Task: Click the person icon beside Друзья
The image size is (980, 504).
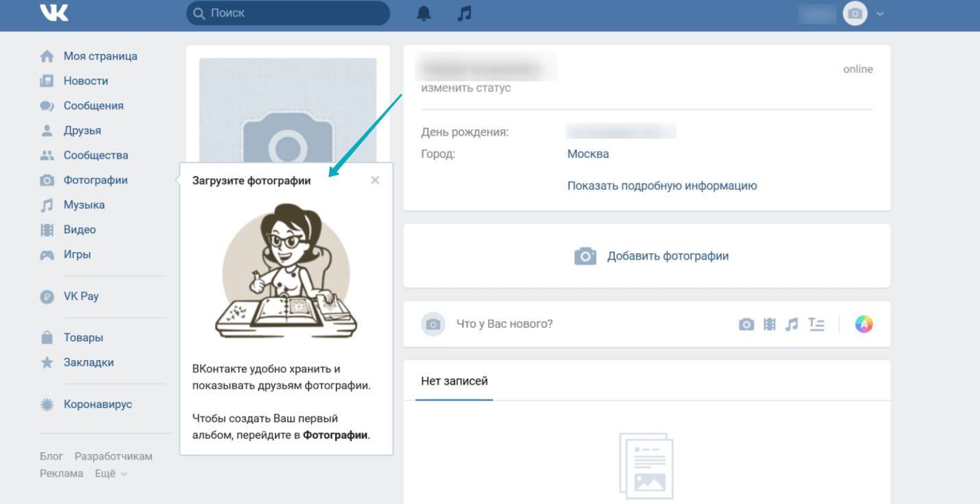Action: (x=47, y=130)
